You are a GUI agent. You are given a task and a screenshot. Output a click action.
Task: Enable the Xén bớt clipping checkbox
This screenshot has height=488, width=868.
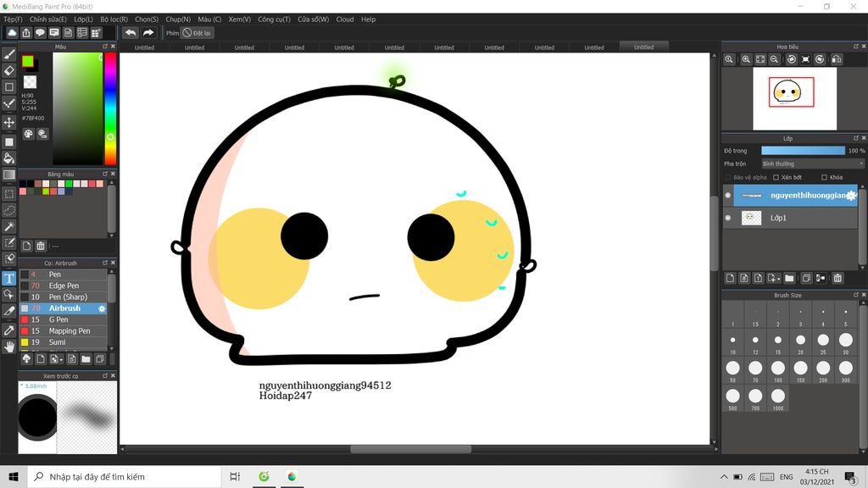[x=776, y=178]
